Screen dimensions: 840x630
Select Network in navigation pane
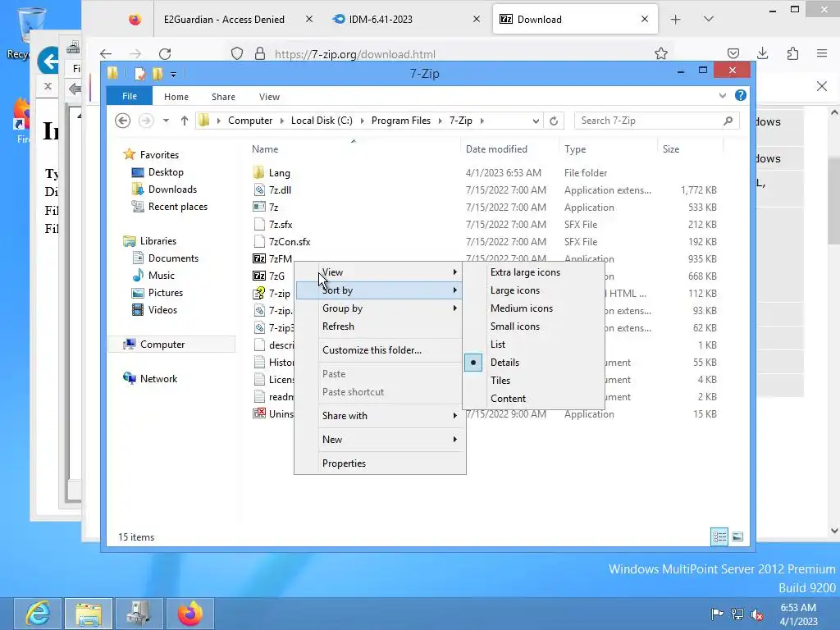coord(158,379)
